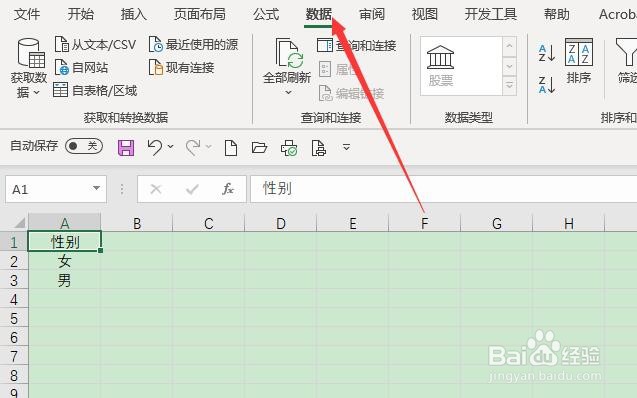Switch to the 开始 (Home) tab

coord(80,15)
